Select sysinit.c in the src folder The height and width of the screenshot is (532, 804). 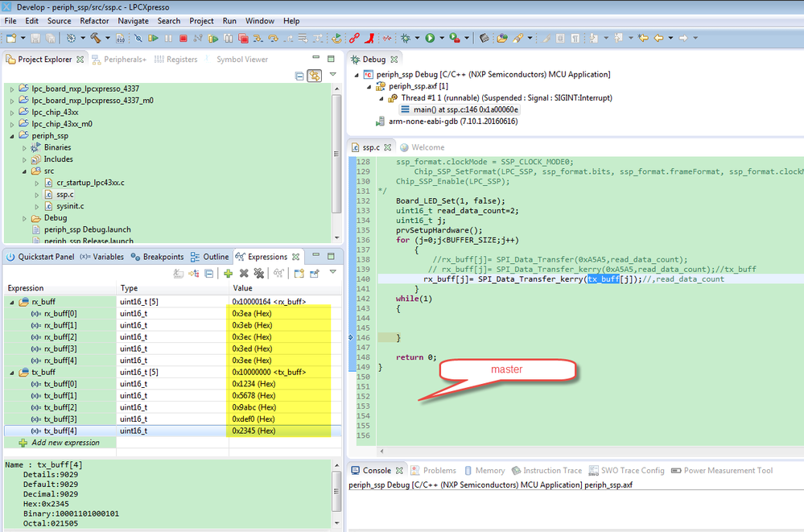point(70,206)
